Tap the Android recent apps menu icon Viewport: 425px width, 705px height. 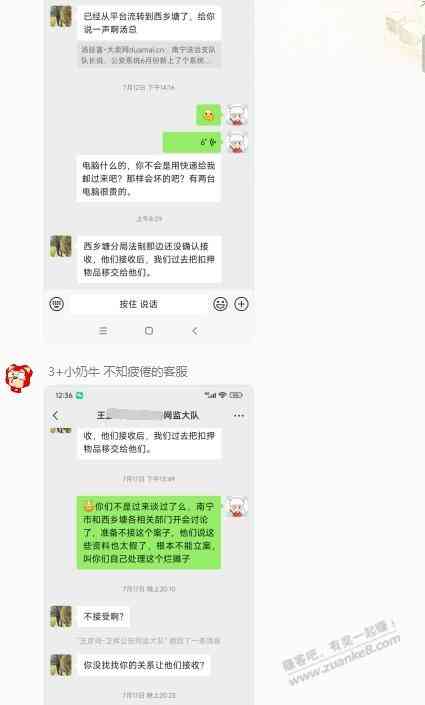[x=103, y=331]
